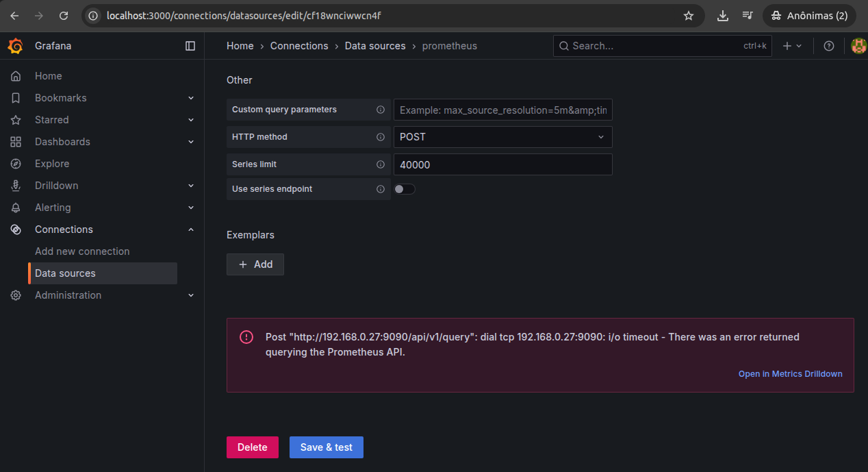Add an exemplar with the Add button
The height and width of the screenshot is (472, 868).
tap(255, 264)
